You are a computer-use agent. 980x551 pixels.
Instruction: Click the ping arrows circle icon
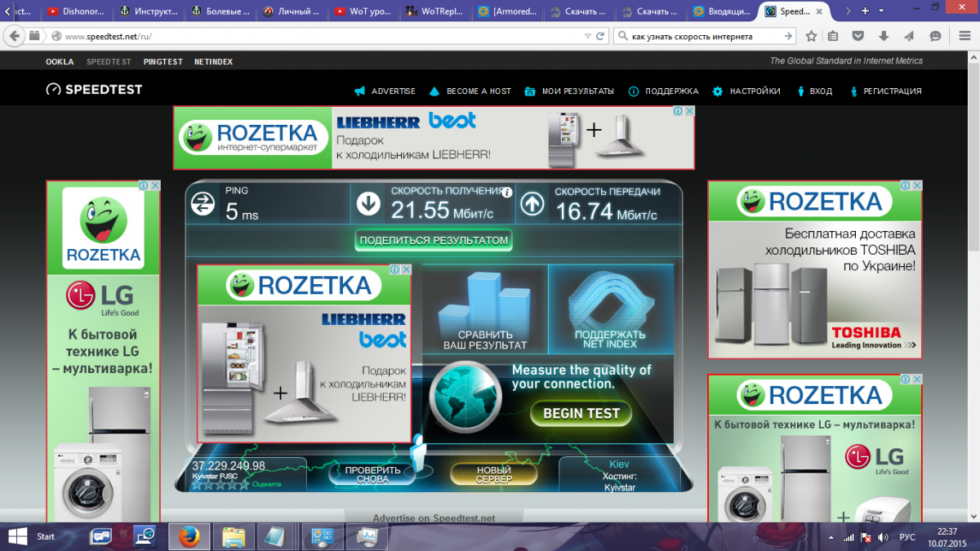pyautogui.click(x=203, y=203)
